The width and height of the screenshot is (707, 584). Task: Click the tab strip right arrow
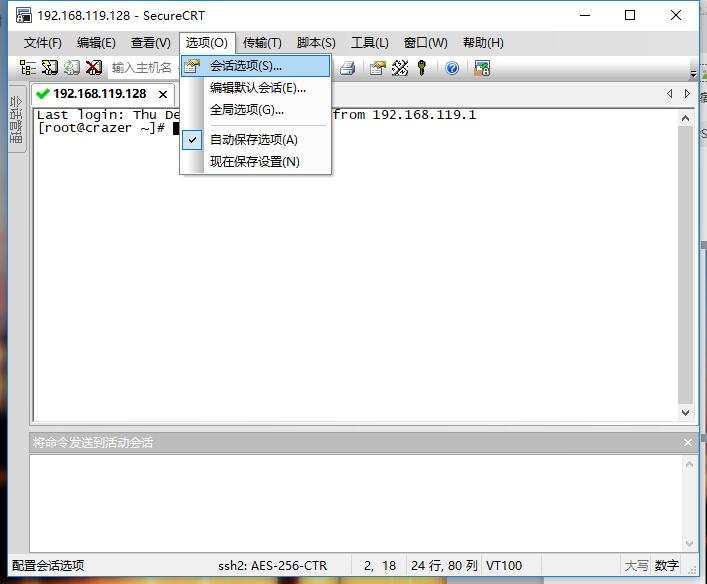coord(687,93)
